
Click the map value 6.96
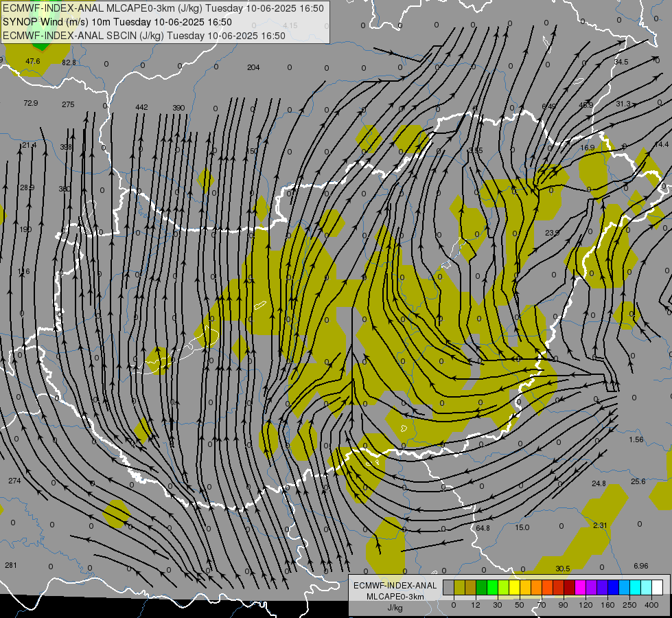640,566
